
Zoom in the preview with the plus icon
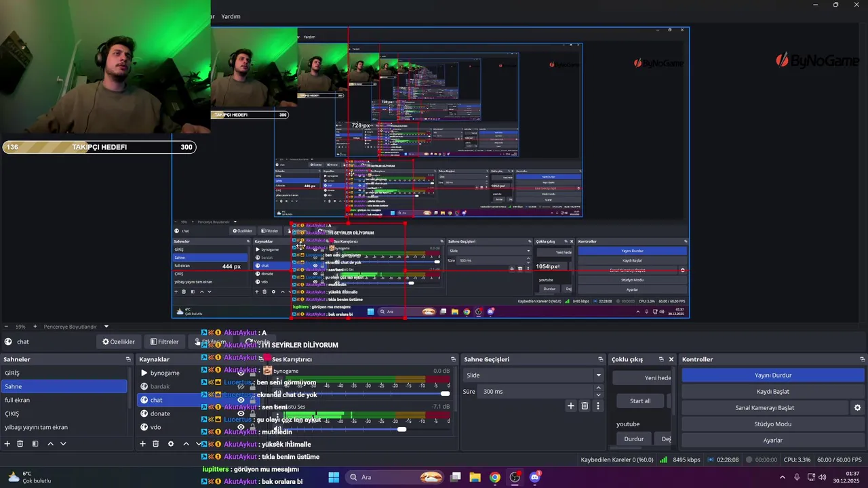(x=35, y=327)
